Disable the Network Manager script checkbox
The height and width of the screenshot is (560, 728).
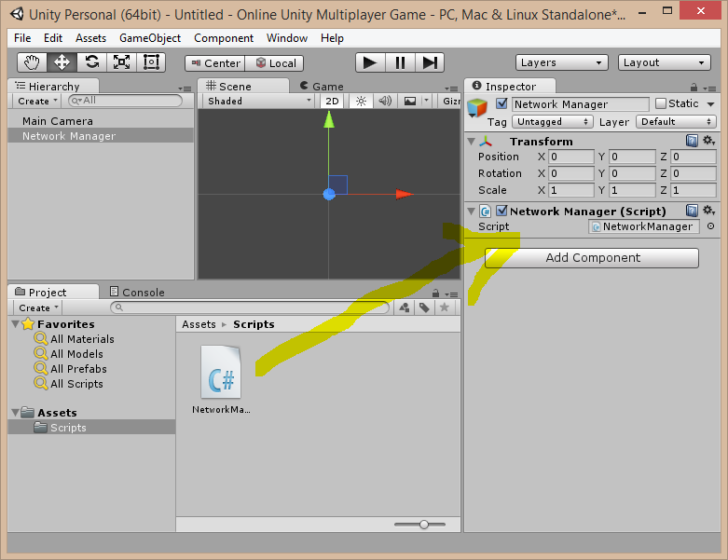coord(501,211)
